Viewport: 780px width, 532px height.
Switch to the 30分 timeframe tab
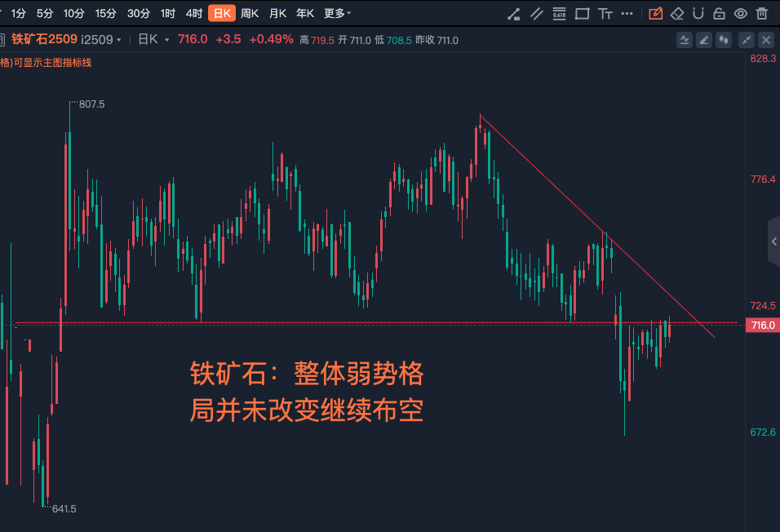(138, 13)
